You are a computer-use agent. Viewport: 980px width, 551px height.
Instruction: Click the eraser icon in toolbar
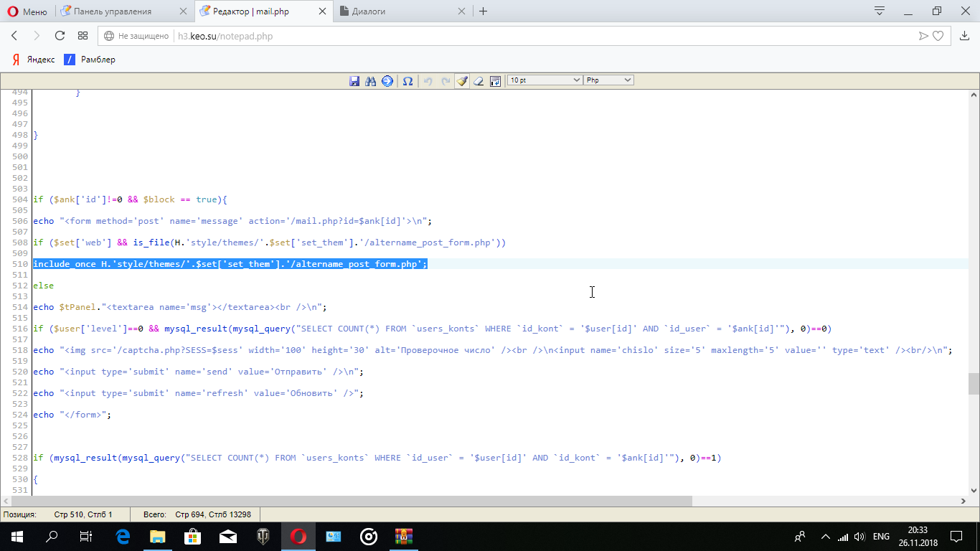[479, 81]
